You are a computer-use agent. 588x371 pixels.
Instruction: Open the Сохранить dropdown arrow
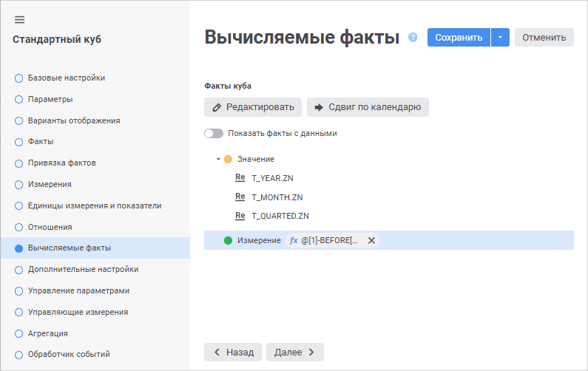click(x=500, y=38)
